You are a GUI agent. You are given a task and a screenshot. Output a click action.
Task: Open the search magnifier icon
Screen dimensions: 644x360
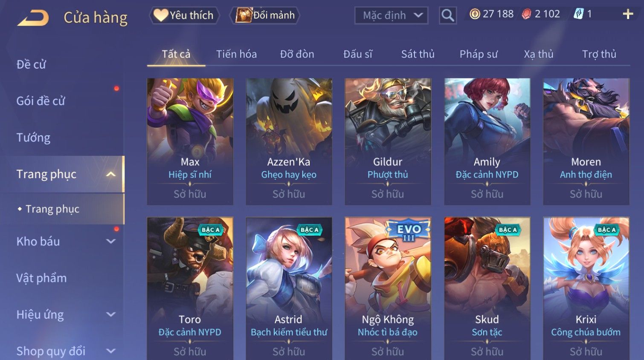click(x=448, y=15)
